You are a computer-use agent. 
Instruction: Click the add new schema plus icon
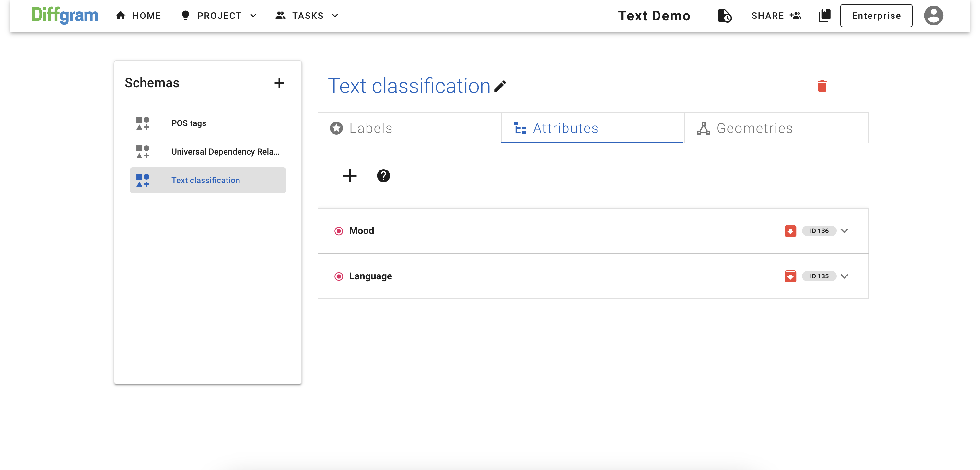(279, 83)
